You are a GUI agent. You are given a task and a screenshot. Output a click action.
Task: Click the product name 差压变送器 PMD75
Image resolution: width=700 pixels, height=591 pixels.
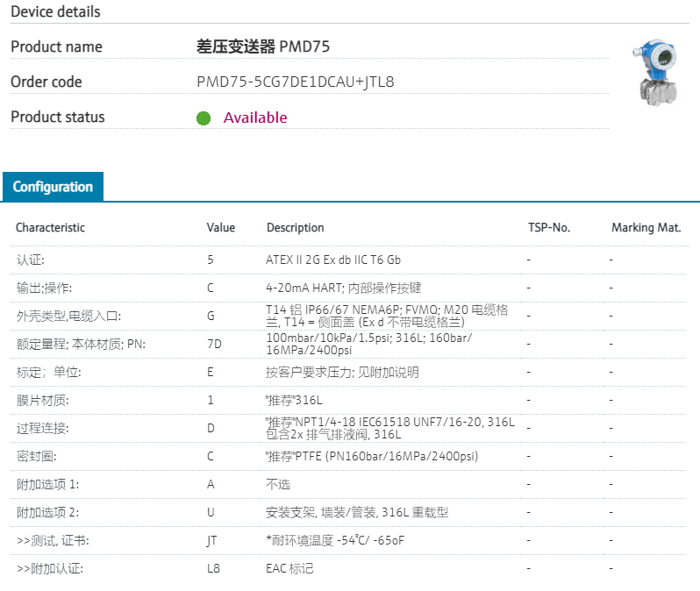click(263, 46)
